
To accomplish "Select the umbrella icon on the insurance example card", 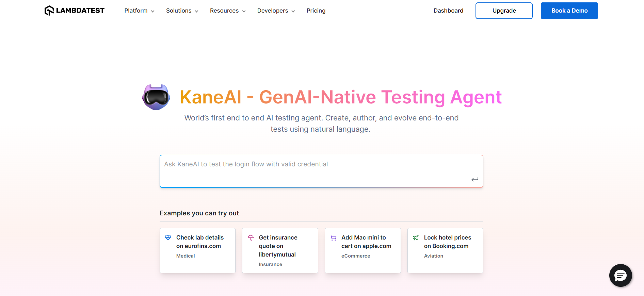I will (x=251, y=237).
